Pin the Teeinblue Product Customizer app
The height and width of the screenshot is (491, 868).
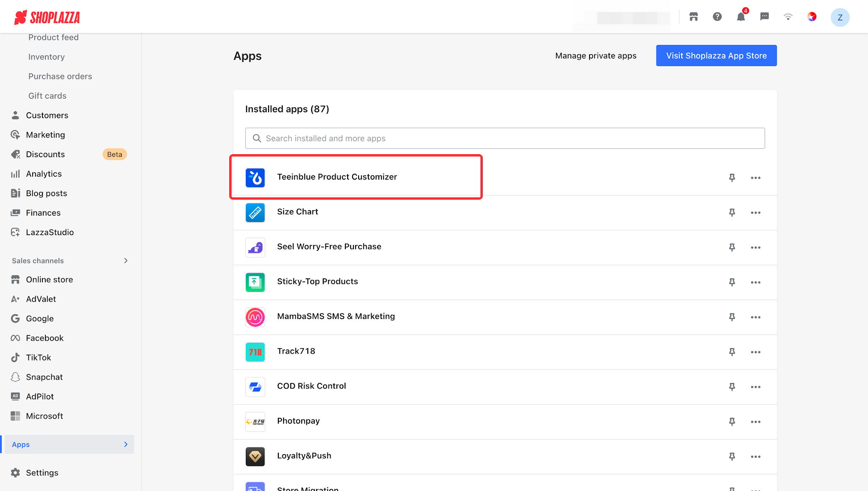click(732, 178)
